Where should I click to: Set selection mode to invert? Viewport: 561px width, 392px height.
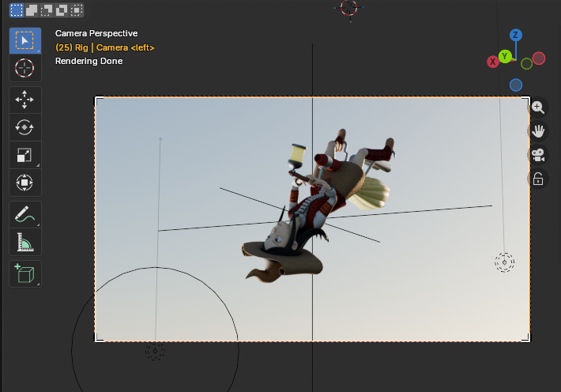[62, 10]
